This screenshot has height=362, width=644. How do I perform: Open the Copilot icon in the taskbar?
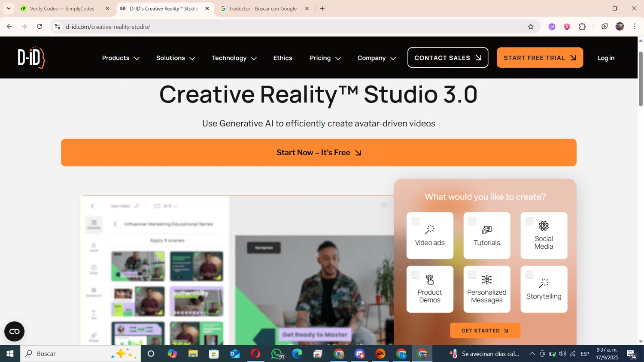172,354
